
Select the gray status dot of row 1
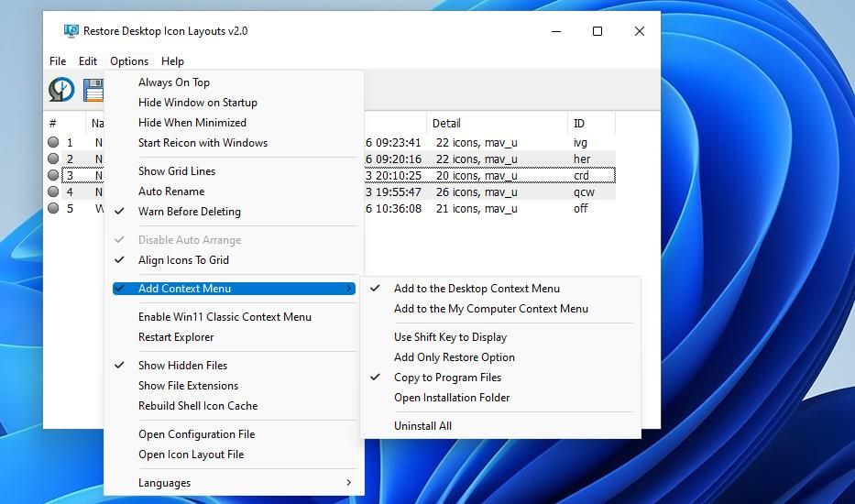[53, 143]
